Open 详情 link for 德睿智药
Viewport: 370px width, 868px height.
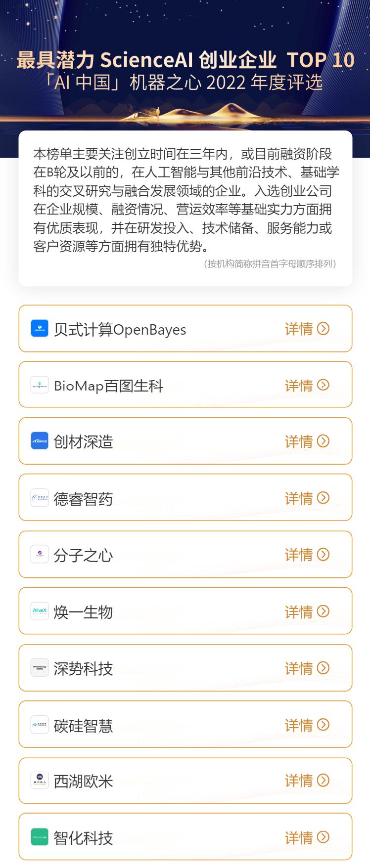[x=307, y=498]
